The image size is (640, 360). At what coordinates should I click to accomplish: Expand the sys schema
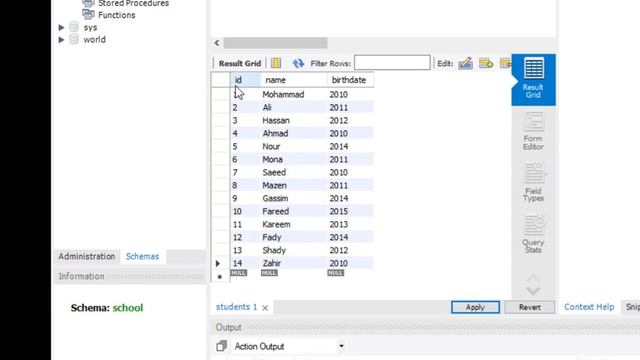click(x=61, y=27)
